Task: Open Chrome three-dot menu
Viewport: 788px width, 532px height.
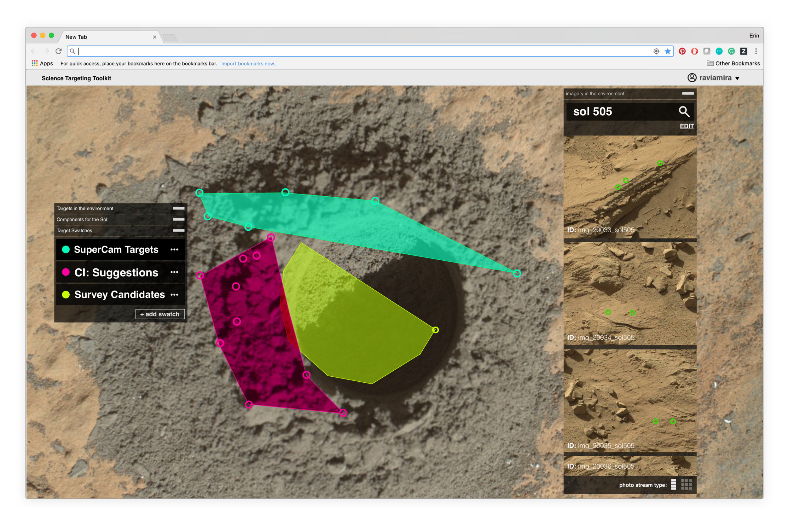Action: coord(756,51)
